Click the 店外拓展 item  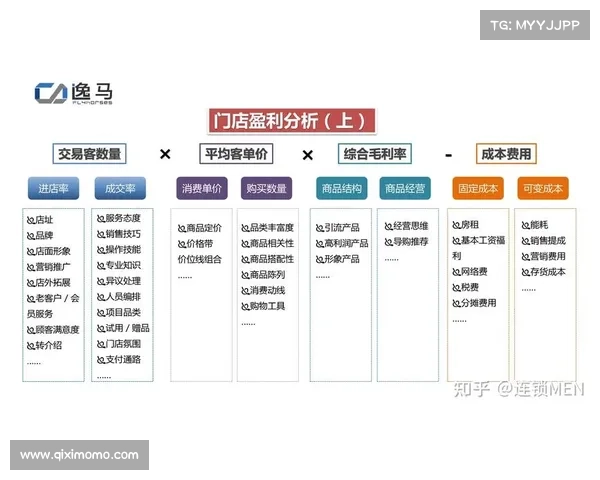(49, 282)
